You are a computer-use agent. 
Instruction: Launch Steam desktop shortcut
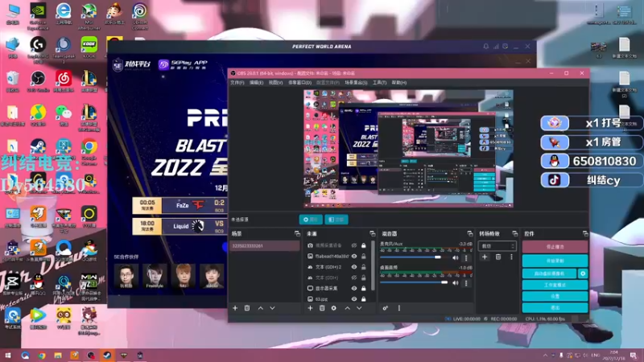click(38, 149)
